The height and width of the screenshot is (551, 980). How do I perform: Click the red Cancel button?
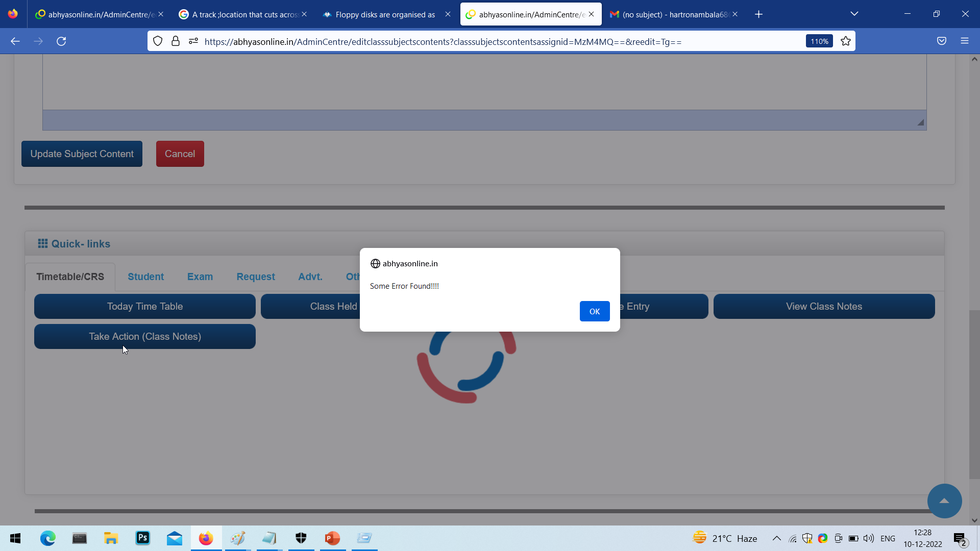(180, 154)
